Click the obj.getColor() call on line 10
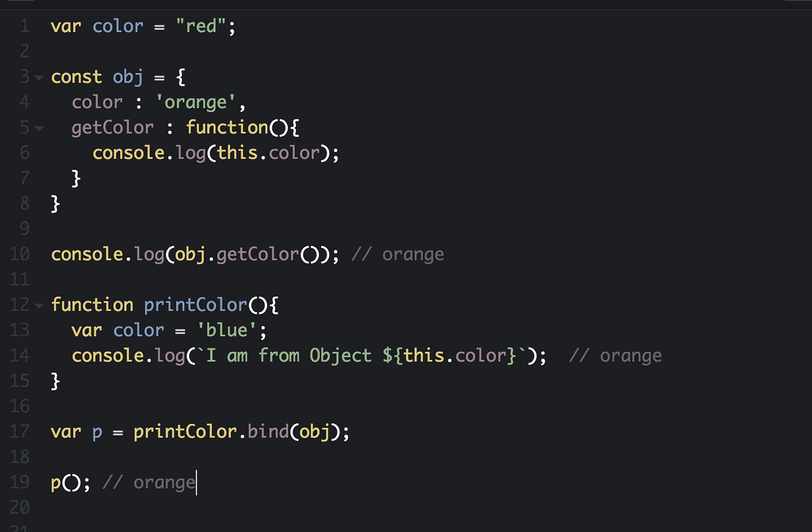The image size is (812, 532). tap(246, 254)
